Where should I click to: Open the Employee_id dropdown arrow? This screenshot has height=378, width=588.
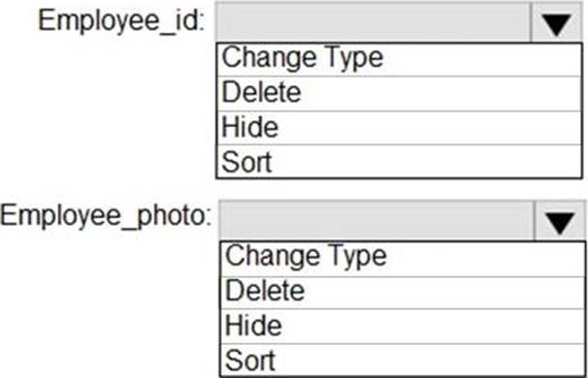coord(557,23)
